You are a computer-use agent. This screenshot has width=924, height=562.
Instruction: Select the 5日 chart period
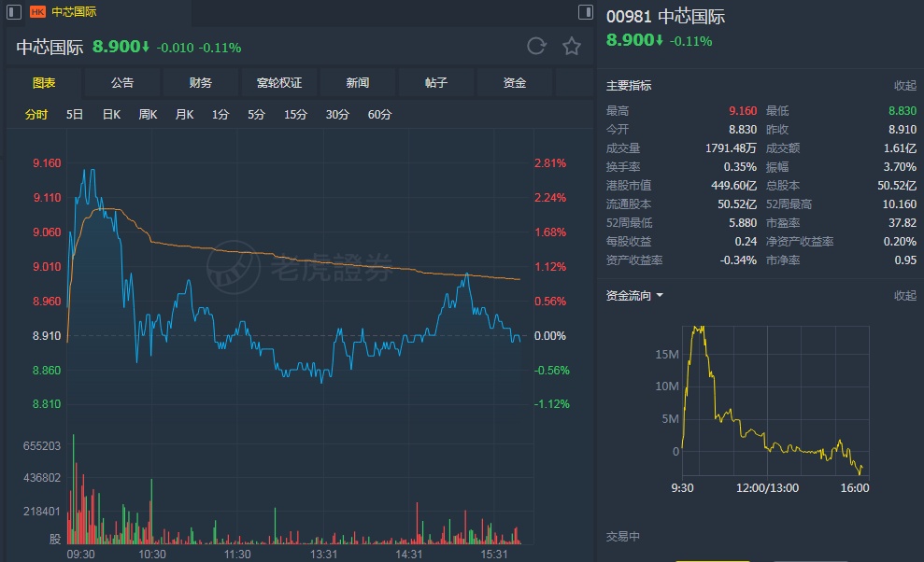(75, 115)
